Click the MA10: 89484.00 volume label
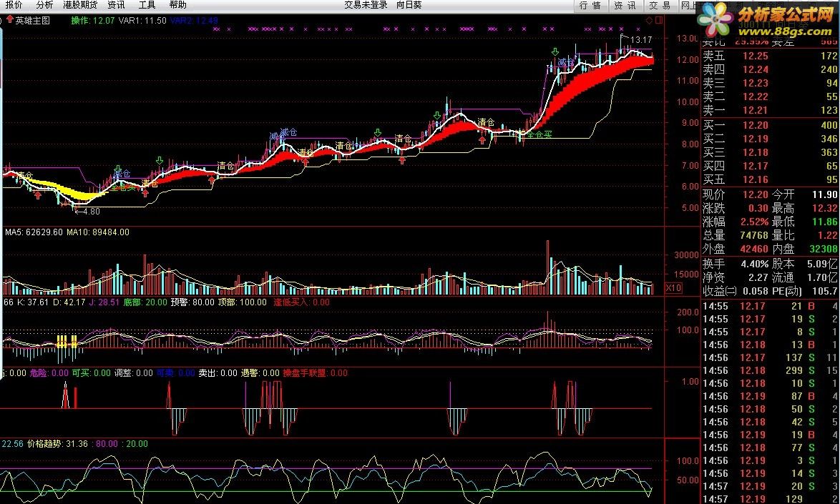 [98, 232]
